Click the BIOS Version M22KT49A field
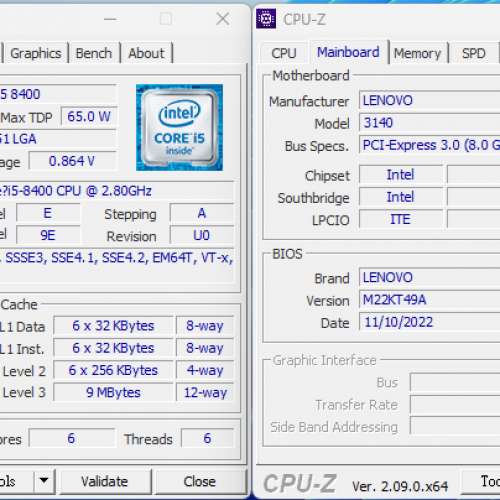 tap(429, 300)
